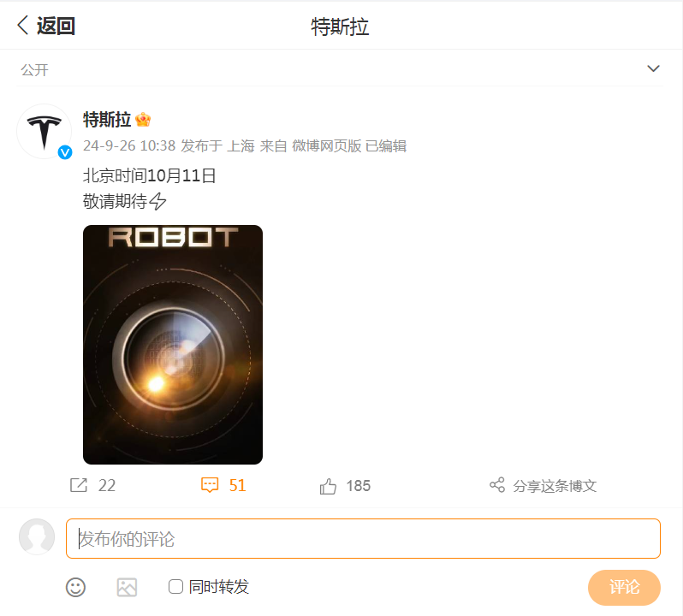Screen dimensions: 683x616
Task: Click the share icon for this post
Action: [497, 485]
